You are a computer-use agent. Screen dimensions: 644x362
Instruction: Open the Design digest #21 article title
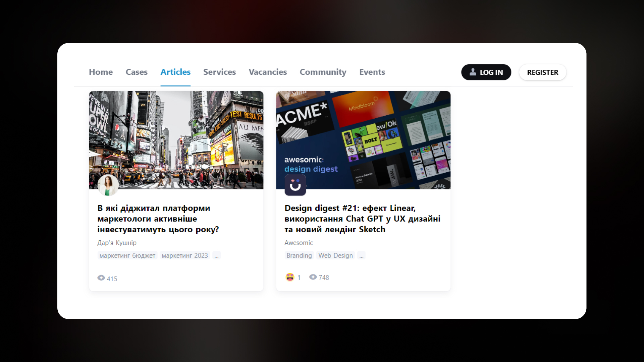[362, 219]
